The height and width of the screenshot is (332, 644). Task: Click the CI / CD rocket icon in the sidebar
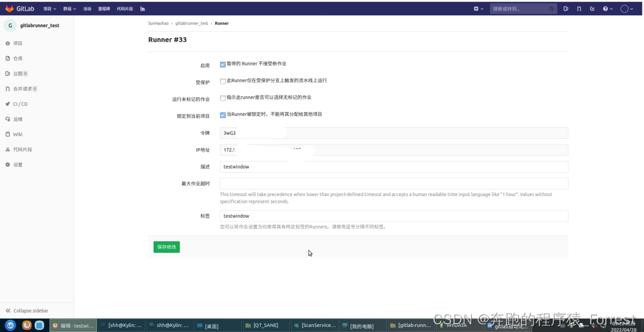pyautogui.click(x=8, y=104)
